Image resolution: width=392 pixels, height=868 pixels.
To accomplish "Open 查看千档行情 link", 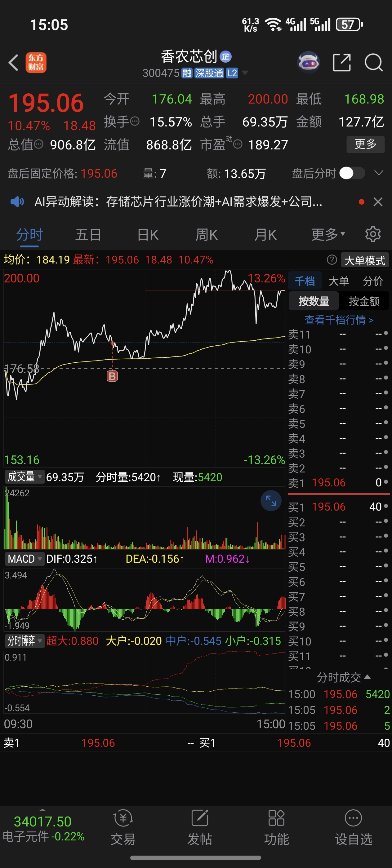I will click(x=339, y=320).
